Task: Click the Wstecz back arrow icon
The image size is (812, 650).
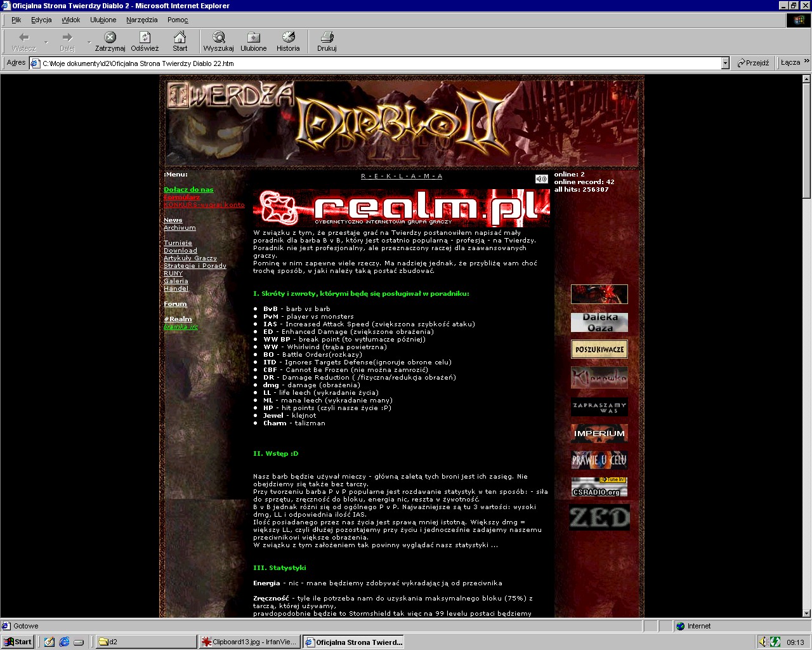Action: coord(24,37)
